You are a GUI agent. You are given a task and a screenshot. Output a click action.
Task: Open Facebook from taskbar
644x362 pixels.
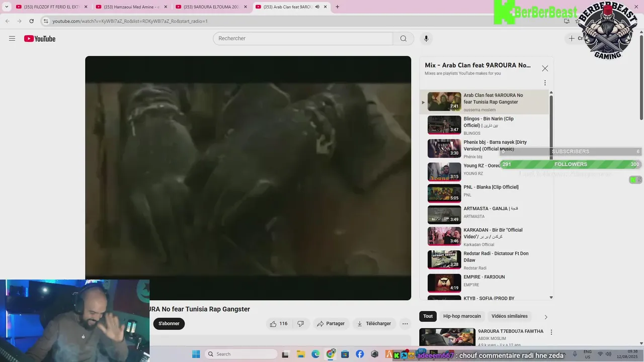360,354
